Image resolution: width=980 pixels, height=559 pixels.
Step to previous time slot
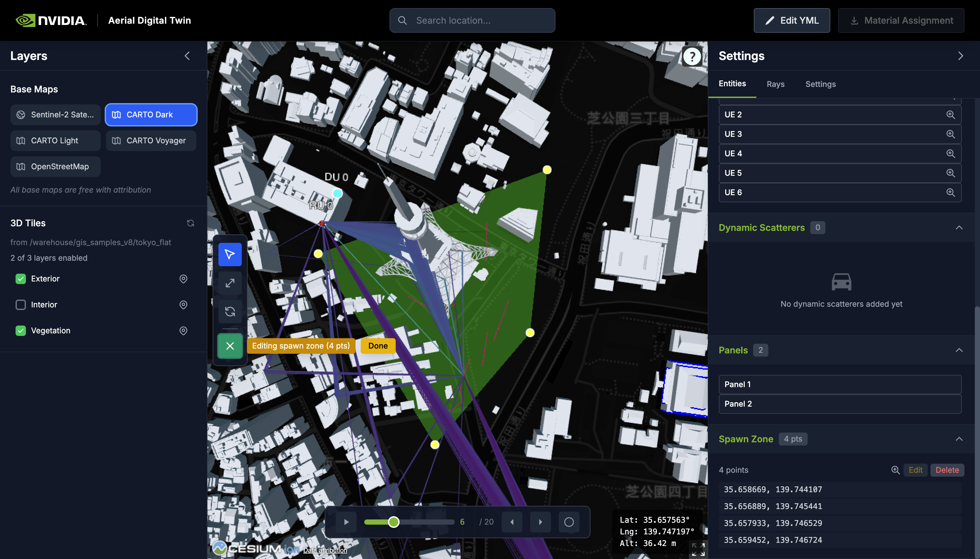tap(512, 522)
